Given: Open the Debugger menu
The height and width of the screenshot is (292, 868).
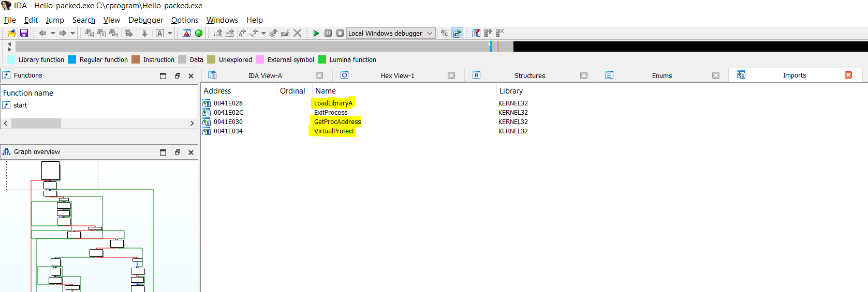Looking at the screenshot, I should [145, 20].
